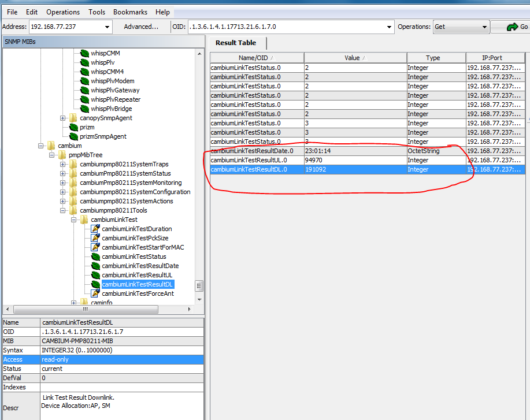Expand the canopySnmpAgent tree node
This screenshot has width=530, height=420.
click(x=62, y=118)
